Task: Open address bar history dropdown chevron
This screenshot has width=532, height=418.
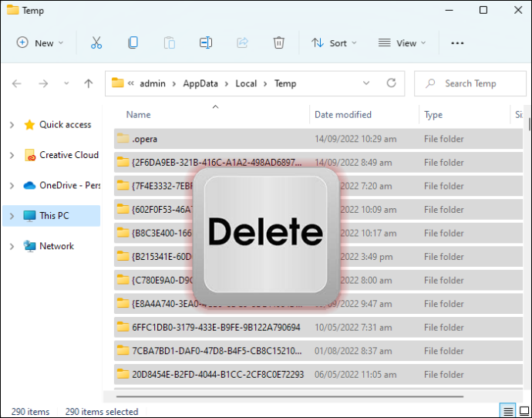Action: pos(366,83)
